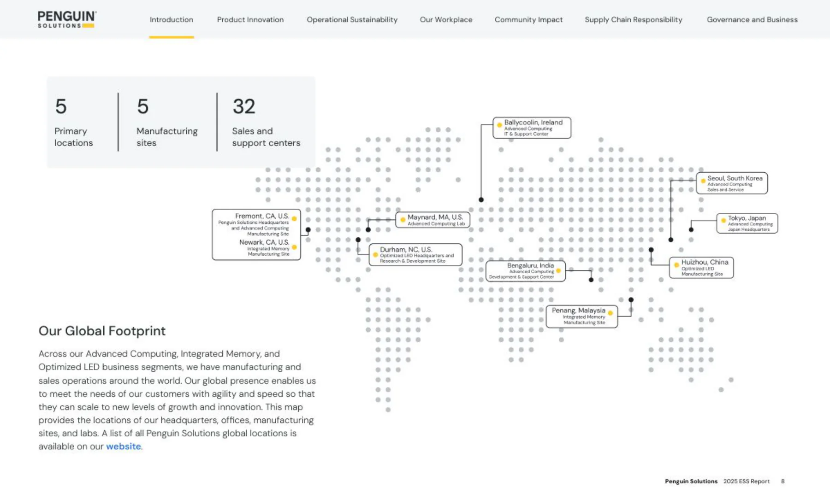Select the "Newark, CA, U.S." location label

coord(264,242)
